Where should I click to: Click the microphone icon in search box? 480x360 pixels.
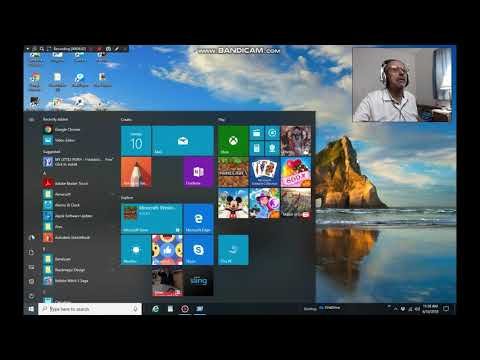(135, 309)
